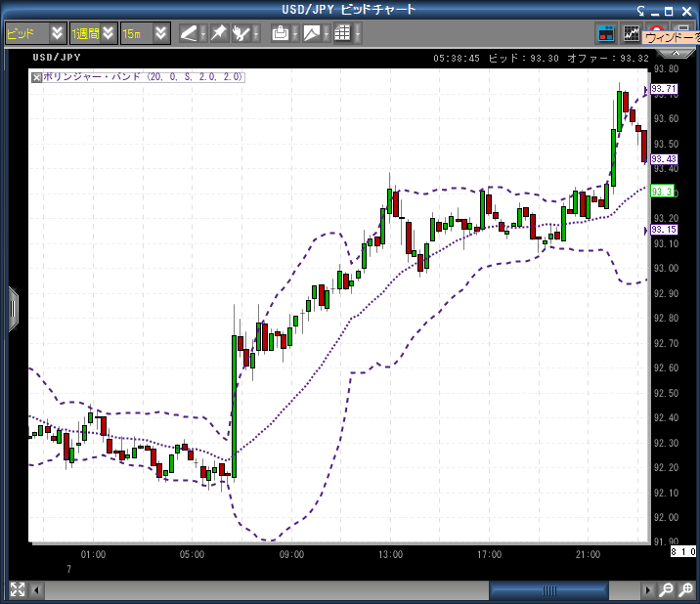
Task: Toggle full-screen with the expand arrows icon
Action: pyautogui.click(x=18, y=589)
